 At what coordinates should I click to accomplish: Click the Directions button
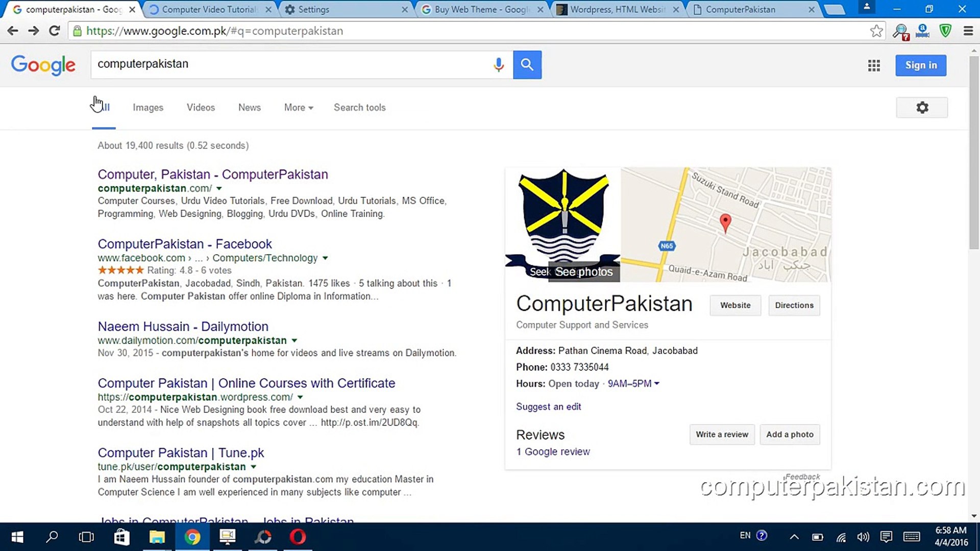pyautogui.click(x=794, y=305)
